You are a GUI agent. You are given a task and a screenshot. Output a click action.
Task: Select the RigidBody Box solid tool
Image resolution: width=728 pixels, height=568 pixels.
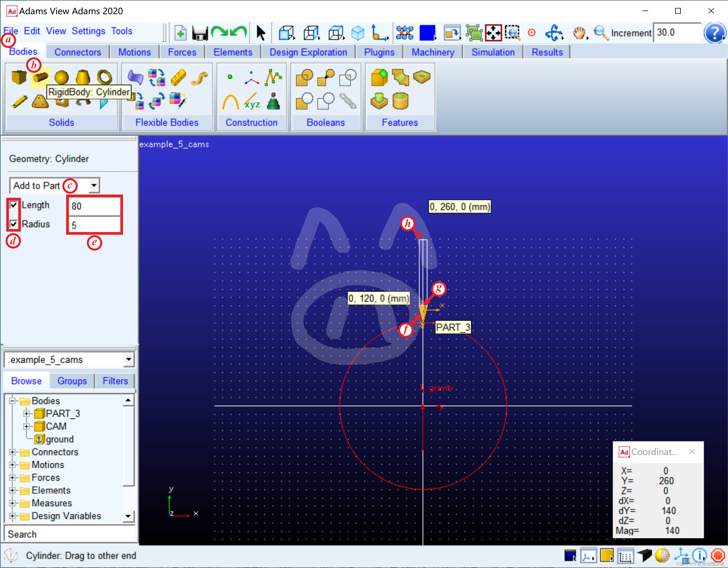click(x=19, y=77)
